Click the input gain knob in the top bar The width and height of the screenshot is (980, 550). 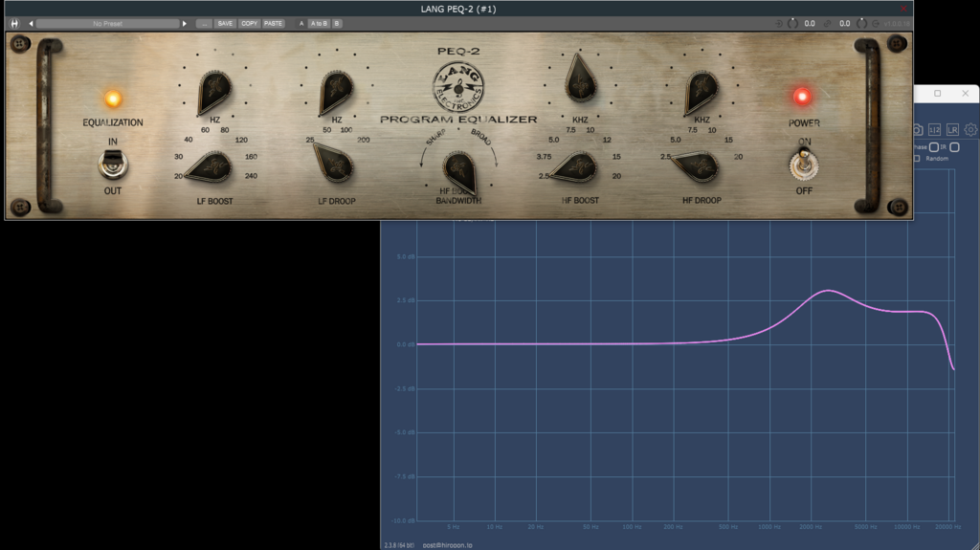792,24
